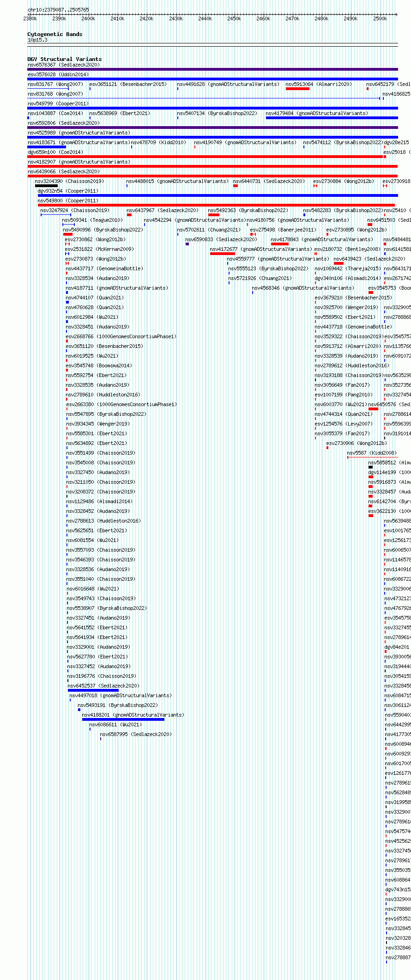Viewport: 411px width, 980px height.
Task: Click esv2730862 (Wong2012b) entry
Action: (96, 239)
